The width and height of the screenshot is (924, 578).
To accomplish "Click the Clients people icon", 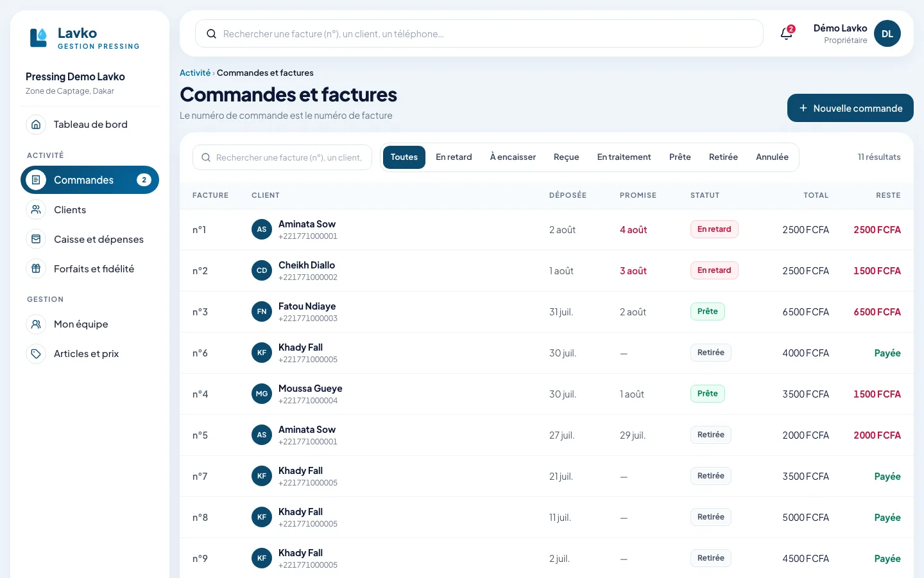I will (36, 209).
